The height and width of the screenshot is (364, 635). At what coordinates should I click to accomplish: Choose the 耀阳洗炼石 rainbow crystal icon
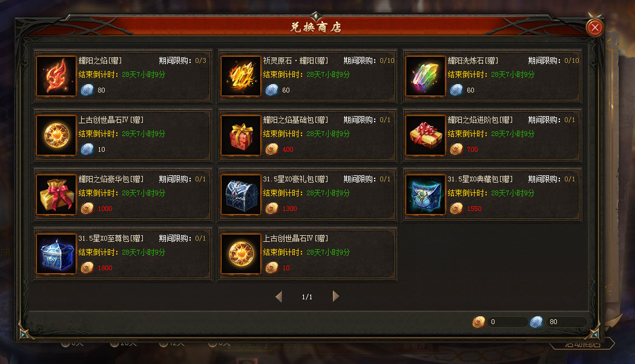[x=426, y=76]
